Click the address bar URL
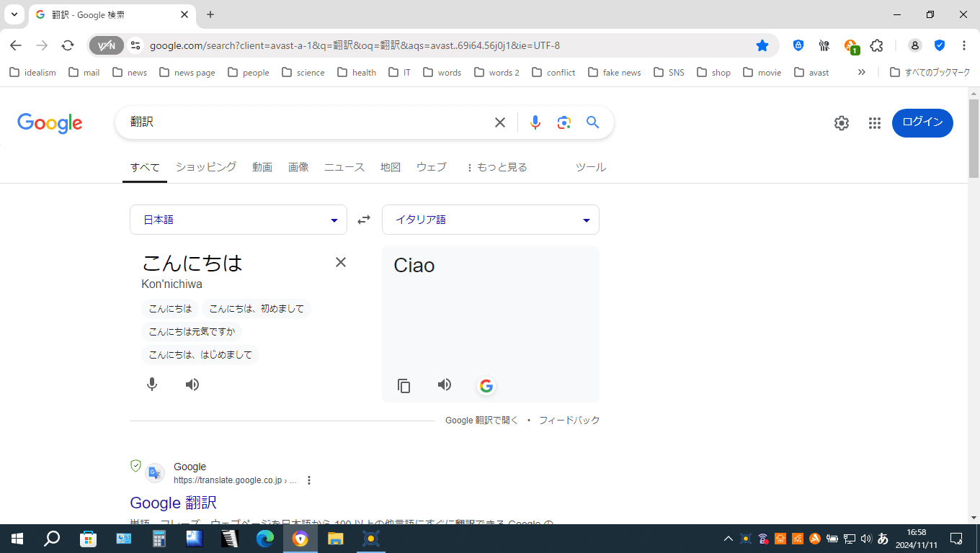 [355, 45]
